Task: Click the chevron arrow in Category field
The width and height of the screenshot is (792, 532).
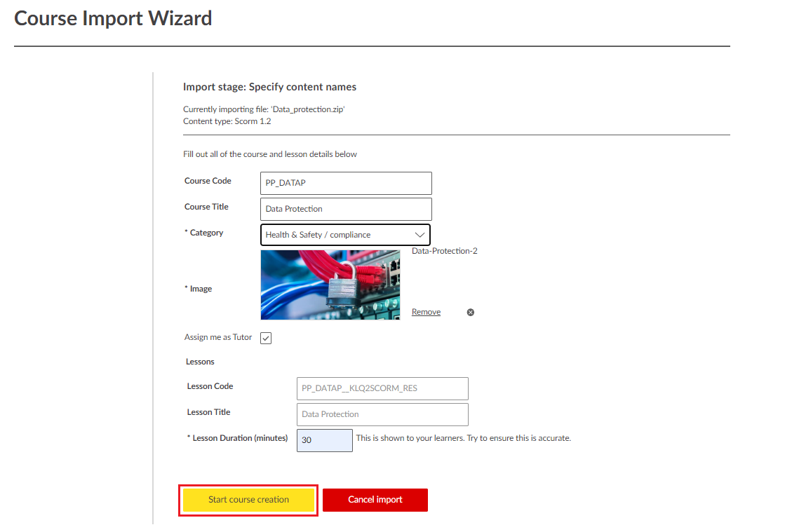Action: click(x=420, y=235)
